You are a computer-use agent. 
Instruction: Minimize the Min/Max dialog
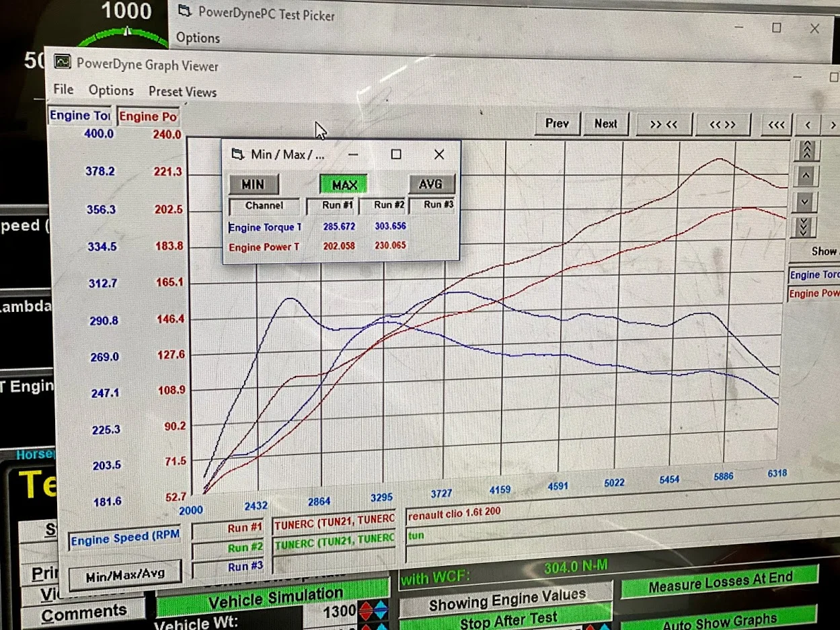pos(354,154)
